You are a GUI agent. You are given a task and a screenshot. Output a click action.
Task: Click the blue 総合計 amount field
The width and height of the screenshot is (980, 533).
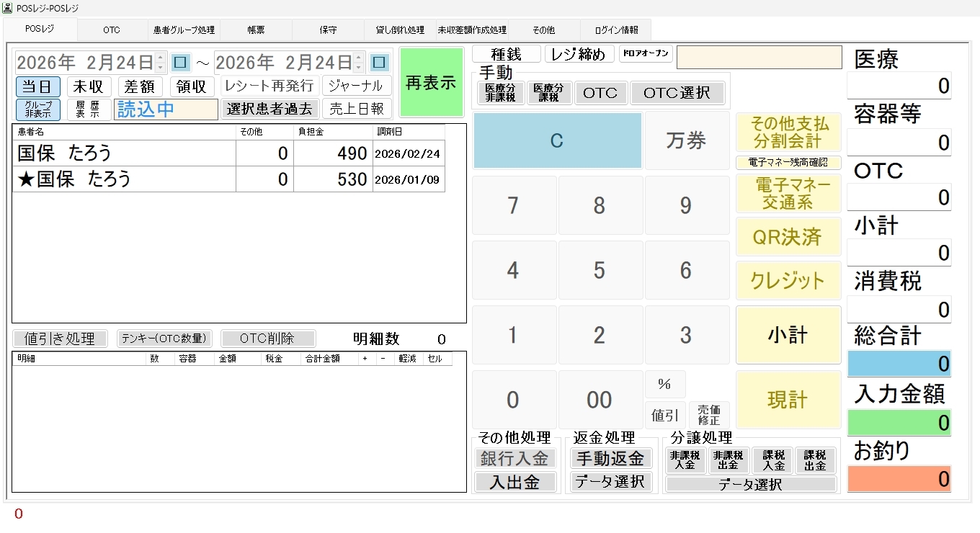pos(899,364)
